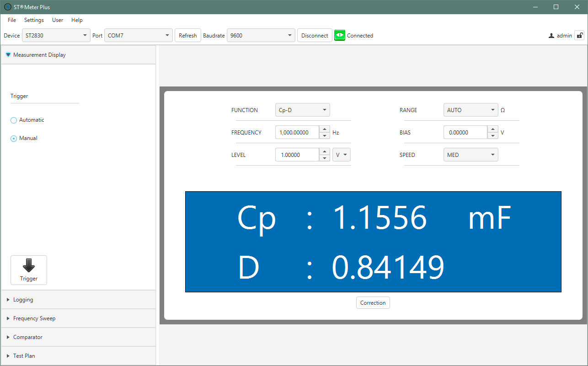
Task: Increase bias with the up stepper arrow
Action: pos(493,129)
